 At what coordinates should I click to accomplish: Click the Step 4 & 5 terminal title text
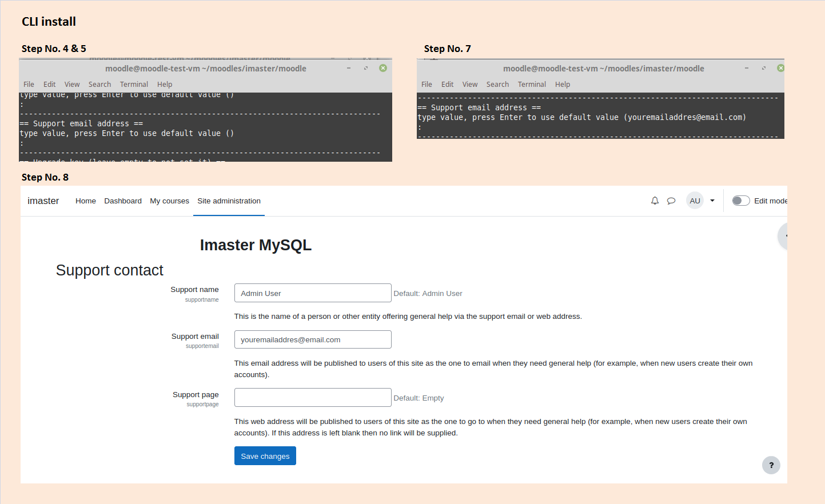[206, 69]
